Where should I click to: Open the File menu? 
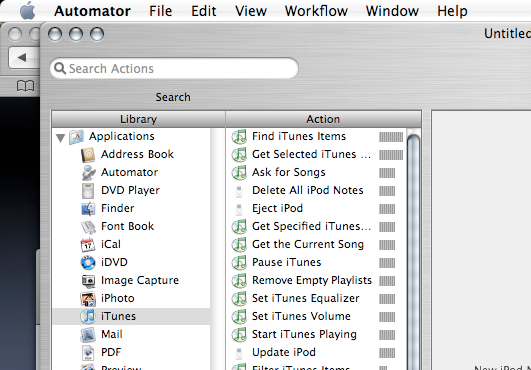[161, 11]
